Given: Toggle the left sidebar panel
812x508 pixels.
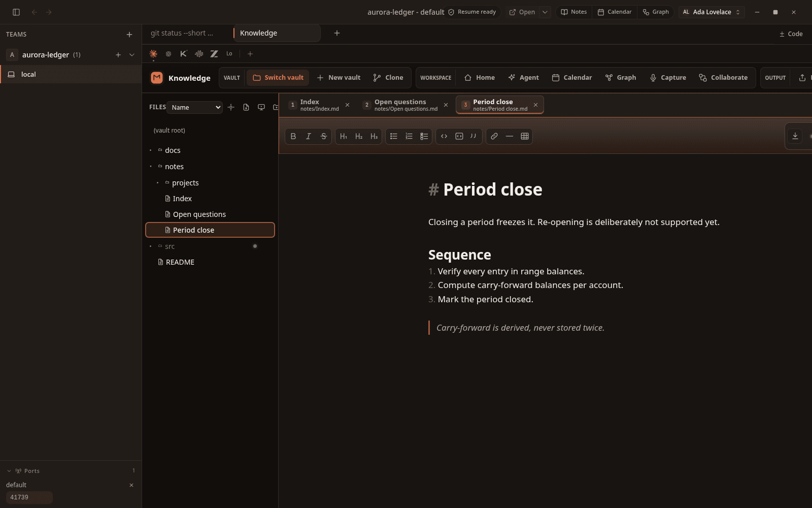Looking at the screenshot, I should 16,12.
